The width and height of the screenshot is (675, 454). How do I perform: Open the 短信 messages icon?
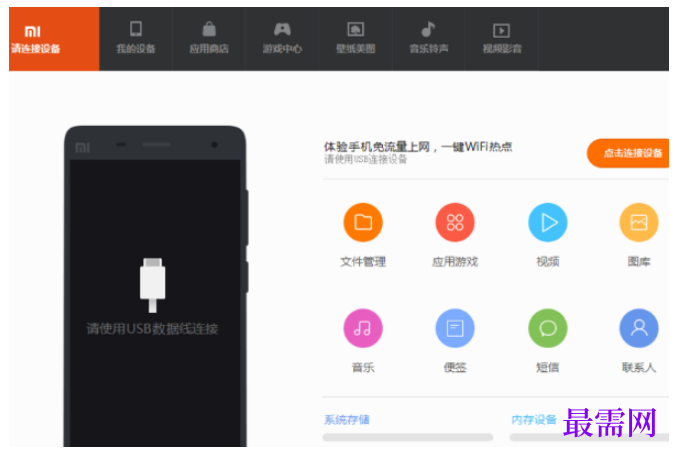[x=548, y=328]
